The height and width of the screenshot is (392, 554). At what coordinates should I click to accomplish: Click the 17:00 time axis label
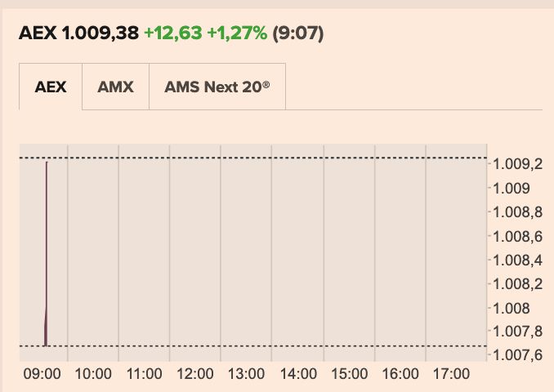coord(450,374)
